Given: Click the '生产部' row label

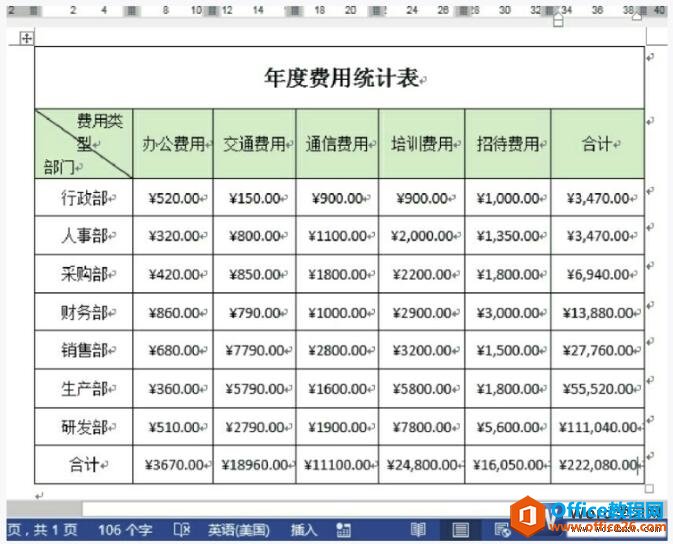Looking at the screenshot, I should click(84, 389).
